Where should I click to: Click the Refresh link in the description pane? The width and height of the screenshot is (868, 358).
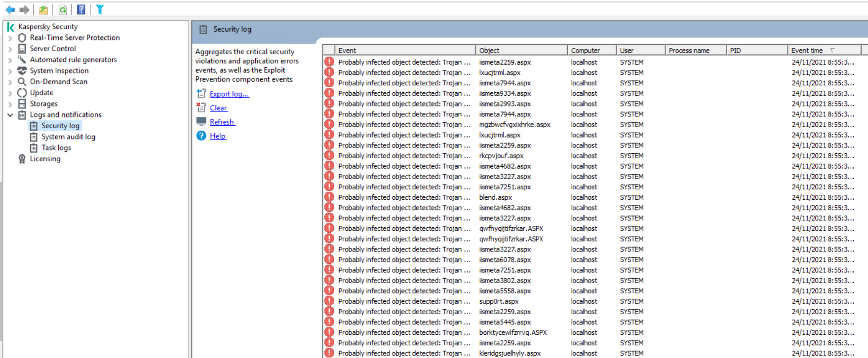point(222,122)
